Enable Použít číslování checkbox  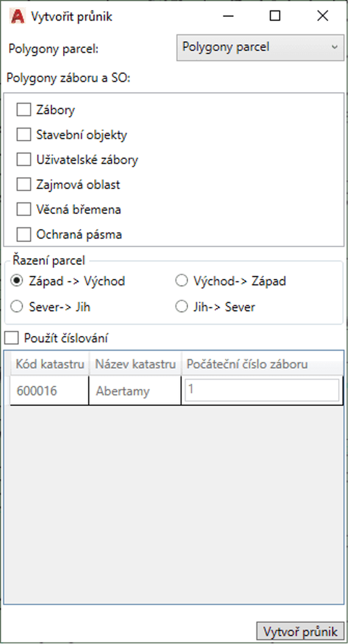pos(12,338)
